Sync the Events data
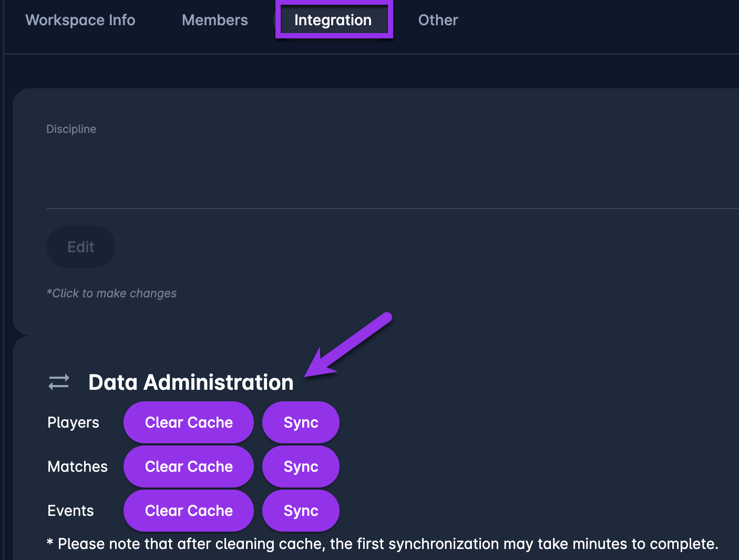 tap(301, 511)
